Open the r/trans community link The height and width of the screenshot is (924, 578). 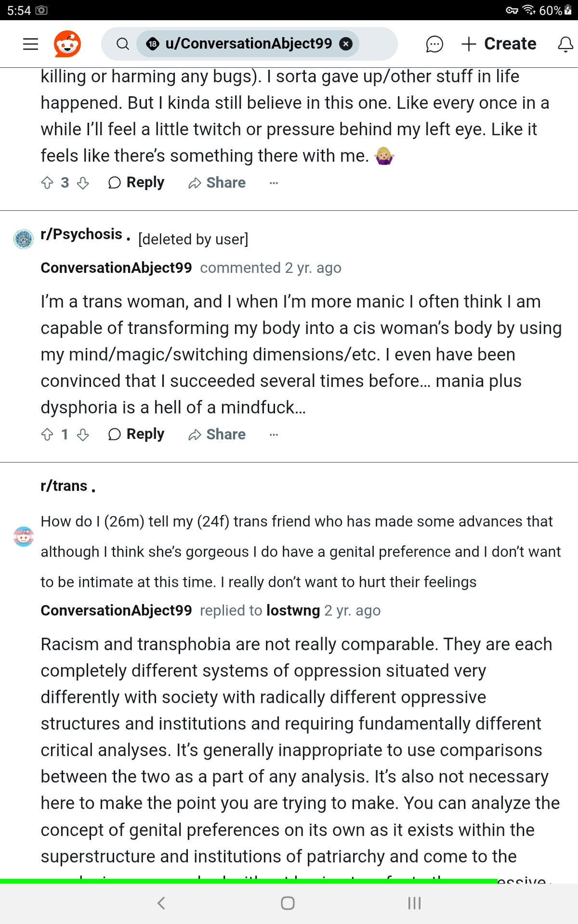(x=64, y=486)
